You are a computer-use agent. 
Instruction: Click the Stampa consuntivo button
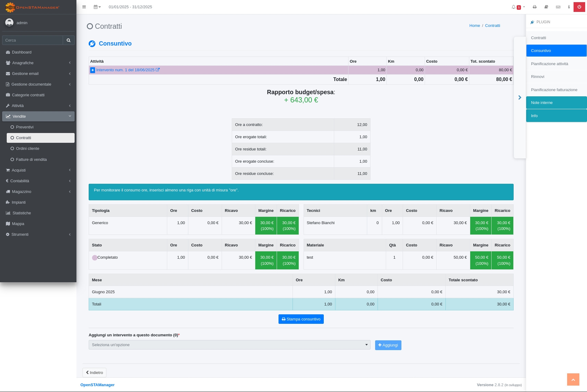click(x=301, y=319)
